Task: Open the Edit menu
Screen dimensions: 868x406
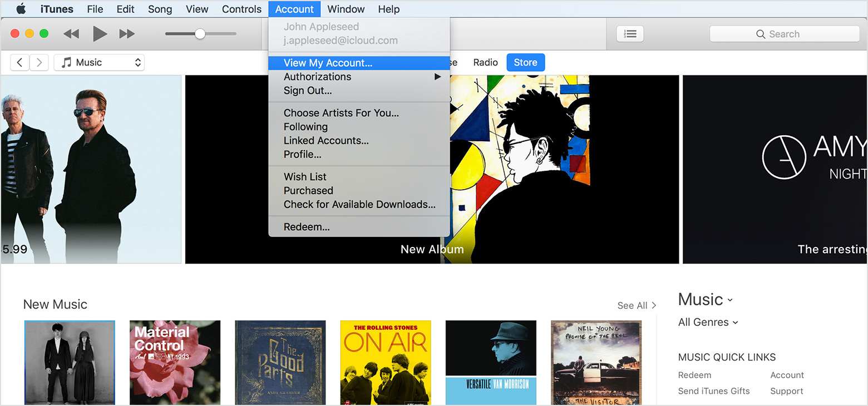Action: 125,9
